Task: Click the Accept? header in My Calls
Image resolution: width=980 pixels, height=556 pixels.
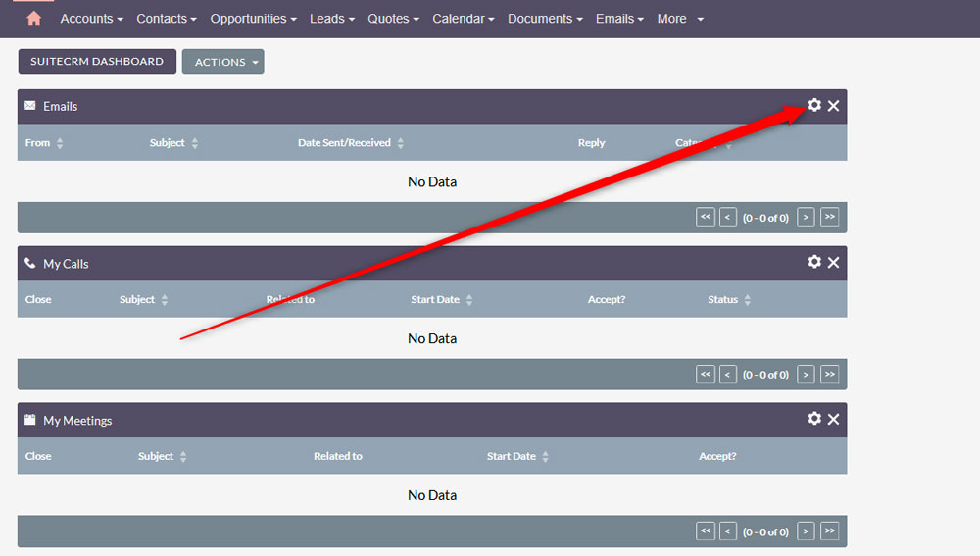Action: point(607,300)
